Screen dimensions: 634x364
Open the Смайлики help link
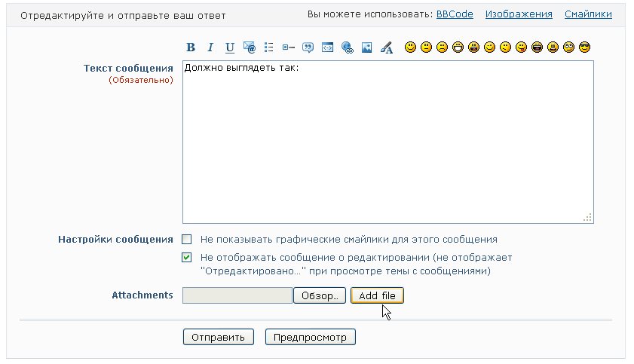click(x=588, y=14)
